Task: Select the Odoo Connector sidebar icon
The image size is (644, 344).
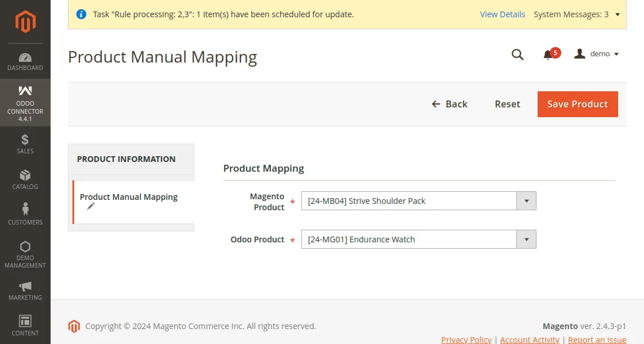Action: (x=25, y=91)
